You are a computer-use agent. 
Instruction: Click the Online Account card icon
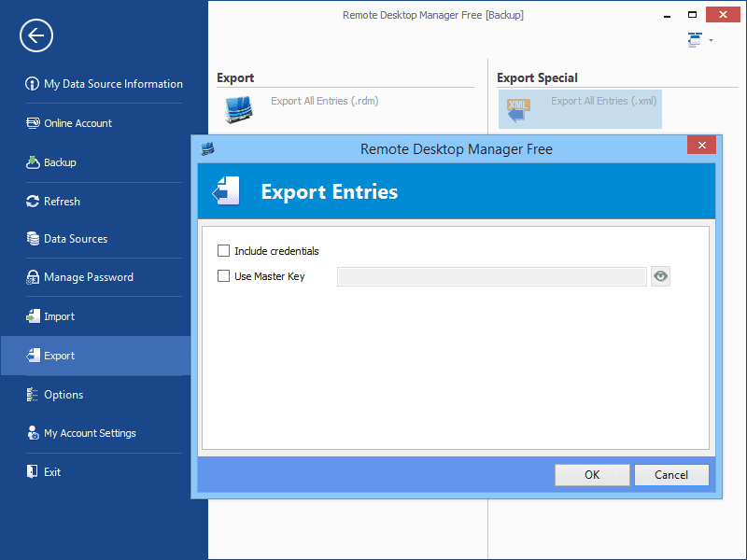click(33, 123)
